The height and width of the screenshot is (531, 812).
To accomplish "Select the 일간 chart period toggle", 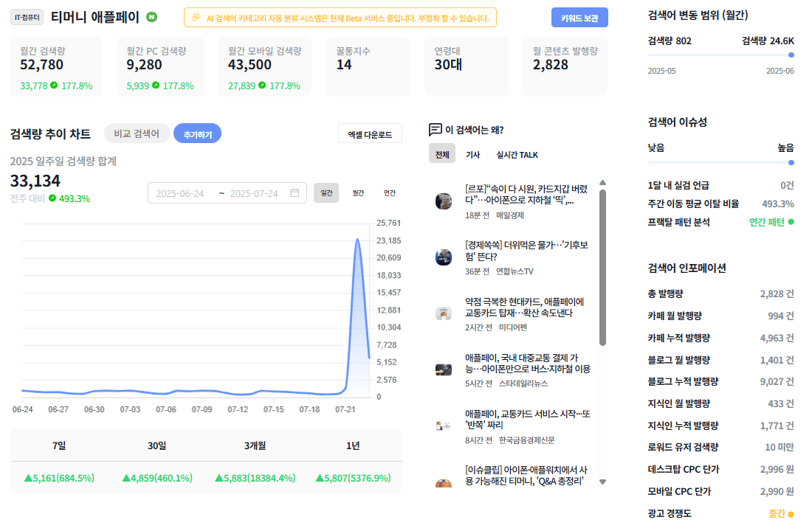I will coord(326,193).
